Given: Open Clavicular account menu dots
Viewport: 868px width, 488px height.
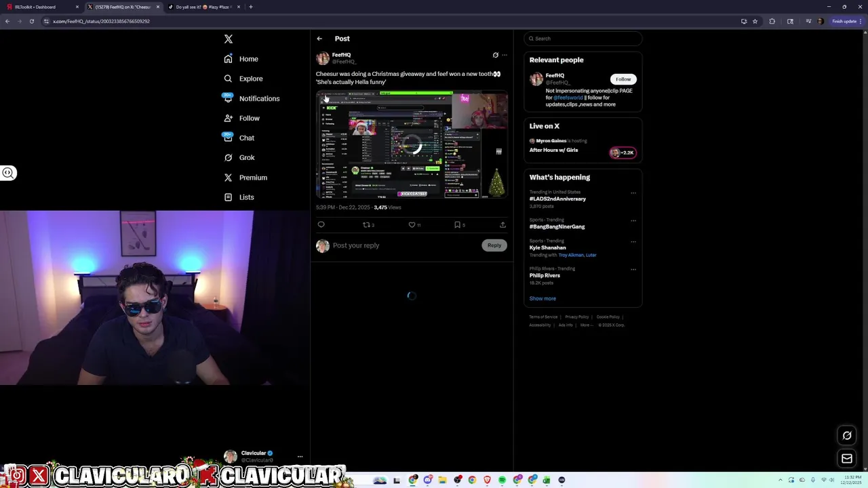Looking at the screenshot, I should pyautogui.click(x=300, y=456).
